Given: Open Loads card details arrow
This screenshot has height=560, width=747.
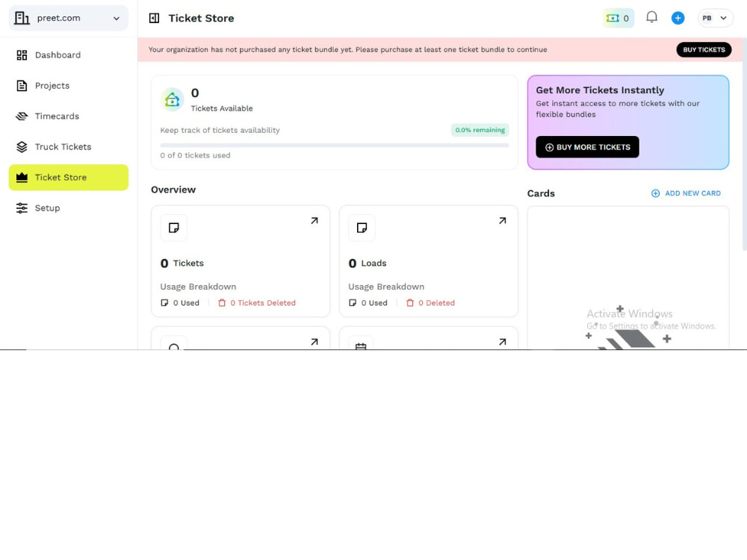Looking at the screenshot, I should 503,221.
